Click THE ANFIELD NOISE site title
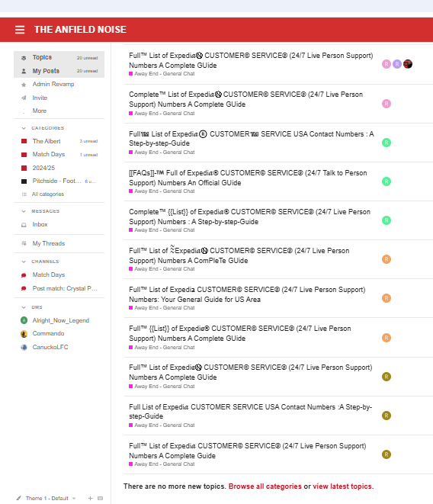The image size is (433, 504). coord(80,30)
